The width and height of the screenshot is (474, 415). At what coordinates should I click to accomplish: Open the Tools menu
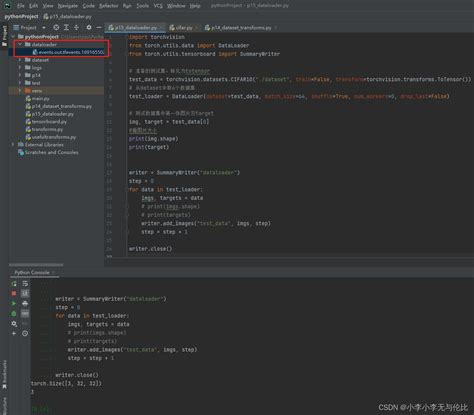click(142, 6)
